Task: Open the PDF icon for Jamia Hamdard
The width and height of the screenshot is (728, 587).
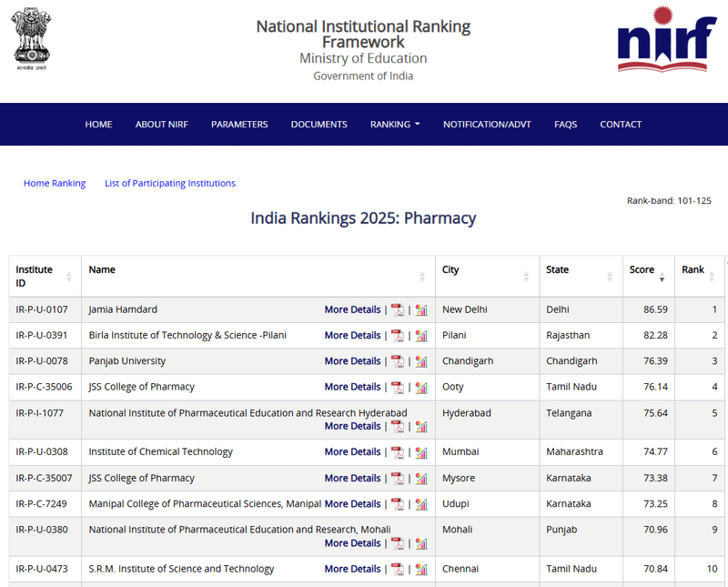Action: (398, 309)
